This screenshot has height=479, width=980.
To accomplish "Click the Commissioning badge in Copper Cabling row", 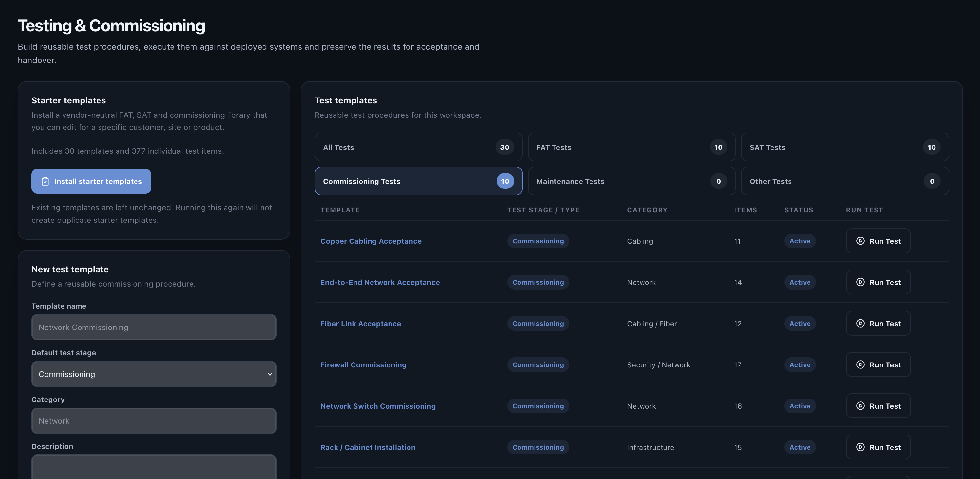I will [x=538, y=241].
